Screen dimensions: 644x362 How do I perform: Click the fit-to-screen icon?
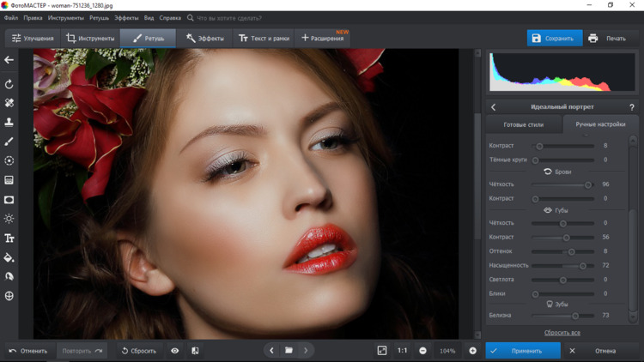point(382,351)
